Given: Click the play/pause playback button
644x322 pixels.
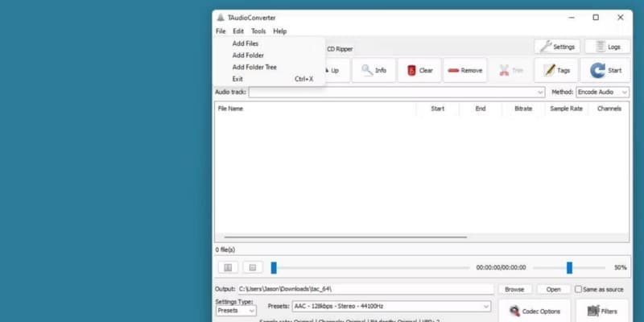Looking at the screenshot, I should (x=228, y=268).
